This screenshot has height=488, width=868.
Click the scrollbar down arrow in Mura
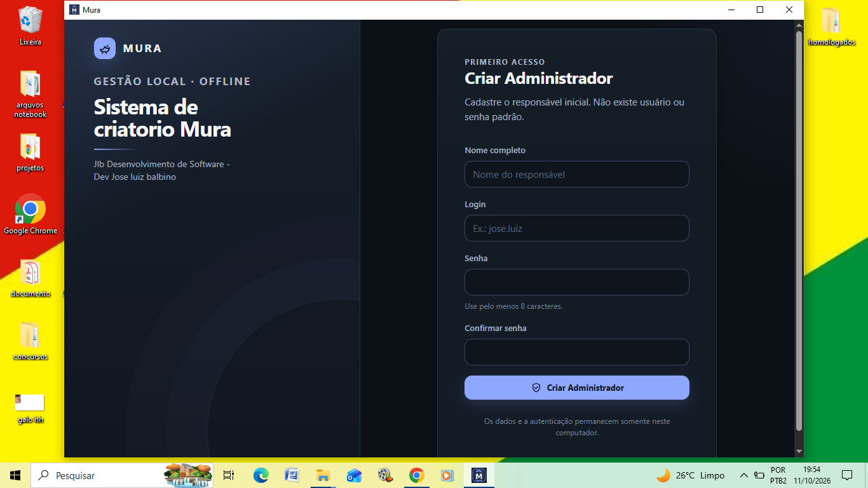coord(799,451)
